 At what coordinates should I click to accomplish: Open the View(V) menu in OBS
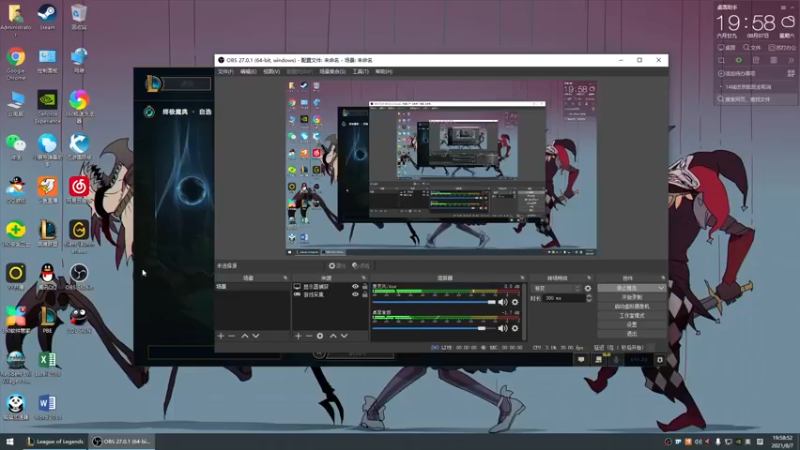(271, 72)
